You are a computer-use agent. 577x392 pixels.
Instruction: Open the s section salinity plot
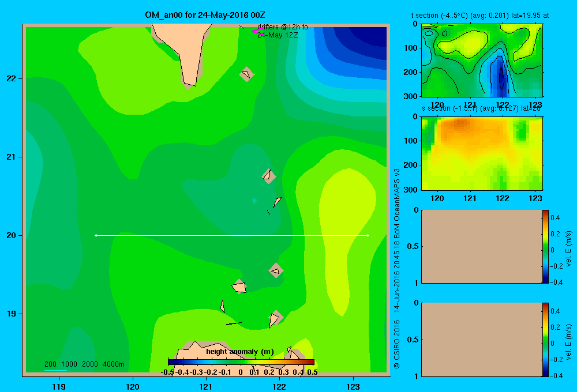click(x=482, y=153)
